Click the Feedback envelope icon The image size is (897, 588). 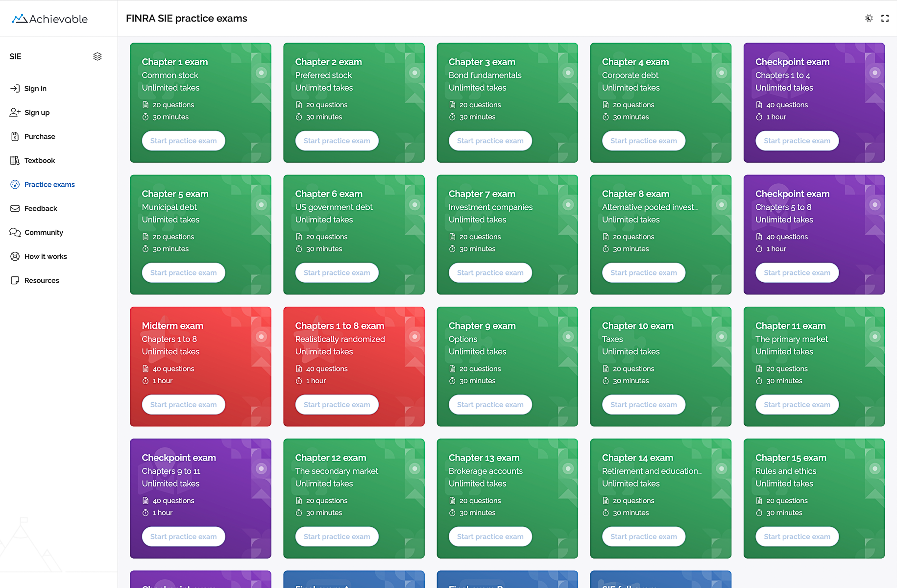pyautogui.click(x=15, y=208)
